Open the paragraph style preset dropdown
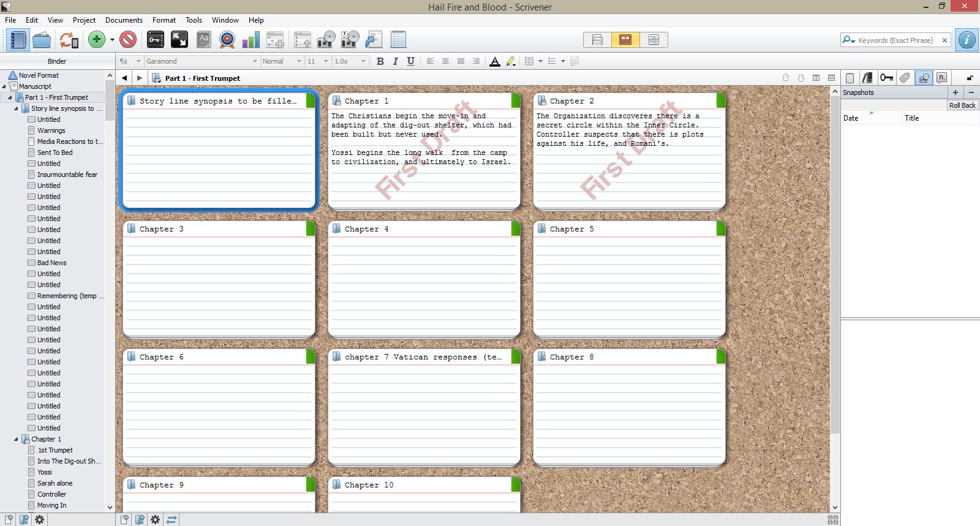The width and height of the screenshot is (980, 526). (x=130, y=61)
